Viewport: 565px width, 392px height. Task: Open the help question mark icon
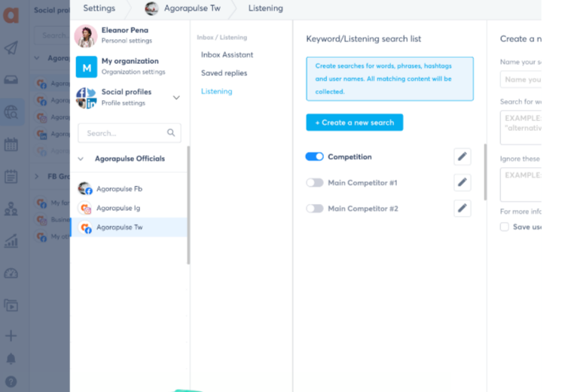pyautogui.click(x=11, y=381)
